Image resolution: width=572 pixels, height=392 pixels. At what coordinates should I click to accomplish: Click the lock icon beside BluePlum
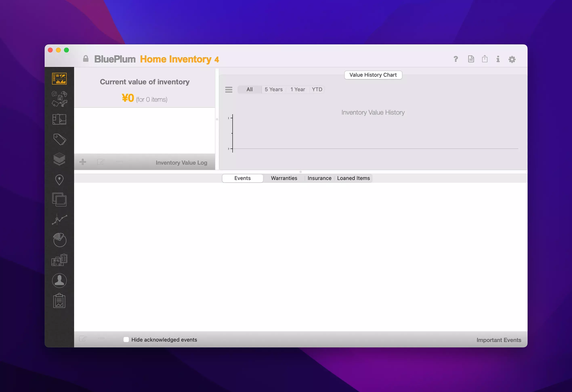[x=86, y=59]
